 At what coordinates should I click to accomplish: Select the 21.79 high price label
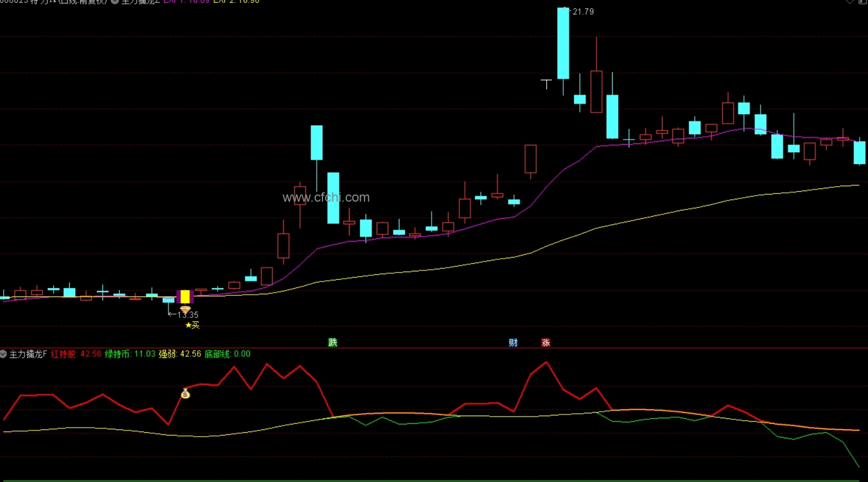[583, 12]
